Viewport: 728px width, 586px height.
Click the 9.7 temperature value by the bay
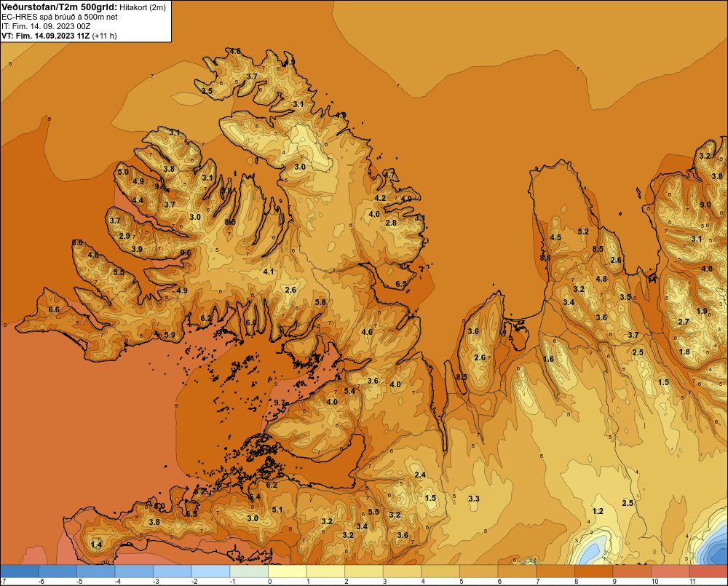tap(279, 402)
